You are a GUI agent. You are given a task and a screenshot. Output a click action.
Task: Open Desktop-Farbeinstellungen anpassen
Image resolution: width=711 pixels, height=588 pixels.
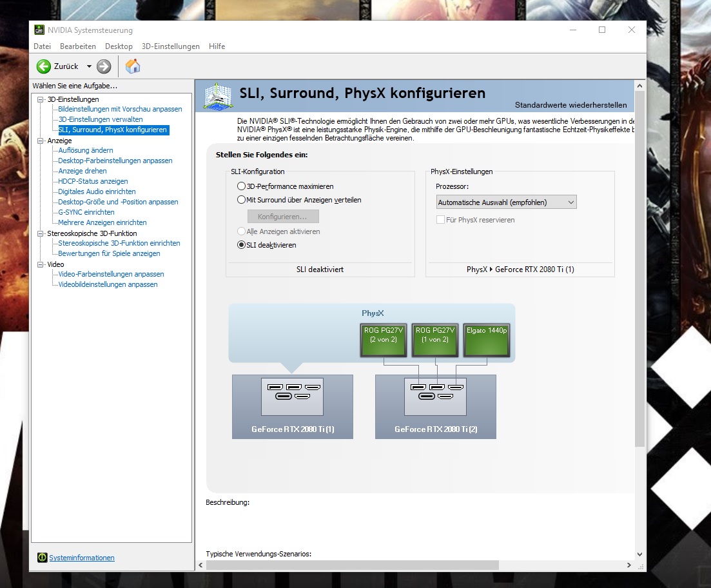pos(115,161)
